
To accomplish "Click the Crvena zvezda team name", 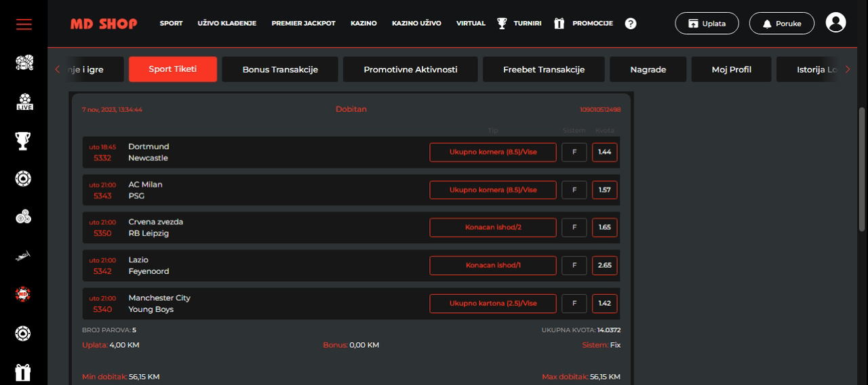I will (155, 222).
